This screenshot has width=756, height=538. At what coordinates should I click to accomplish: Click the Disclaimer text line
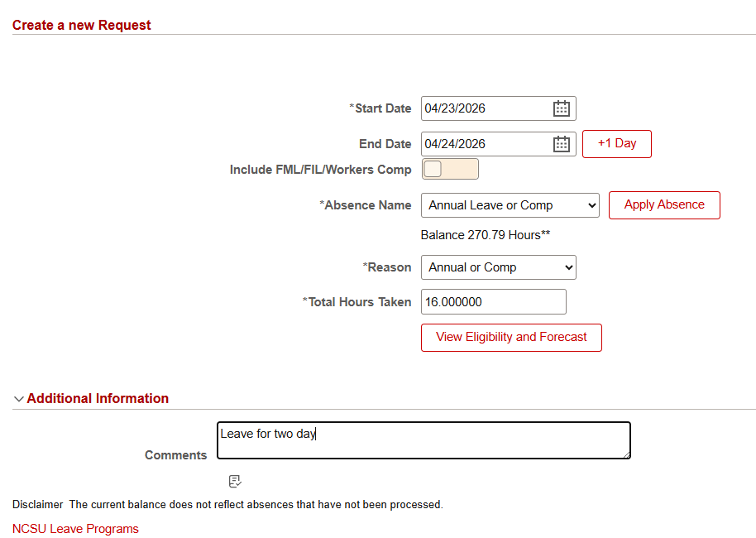[x=227, y=505]
